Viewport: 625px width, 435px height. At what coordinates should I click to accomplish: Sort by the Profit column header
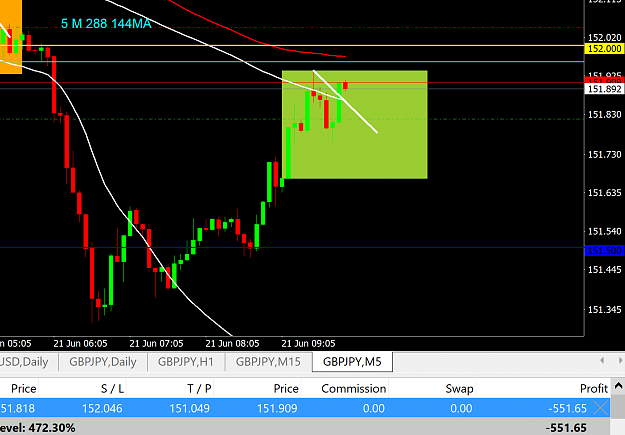point(594,388)
